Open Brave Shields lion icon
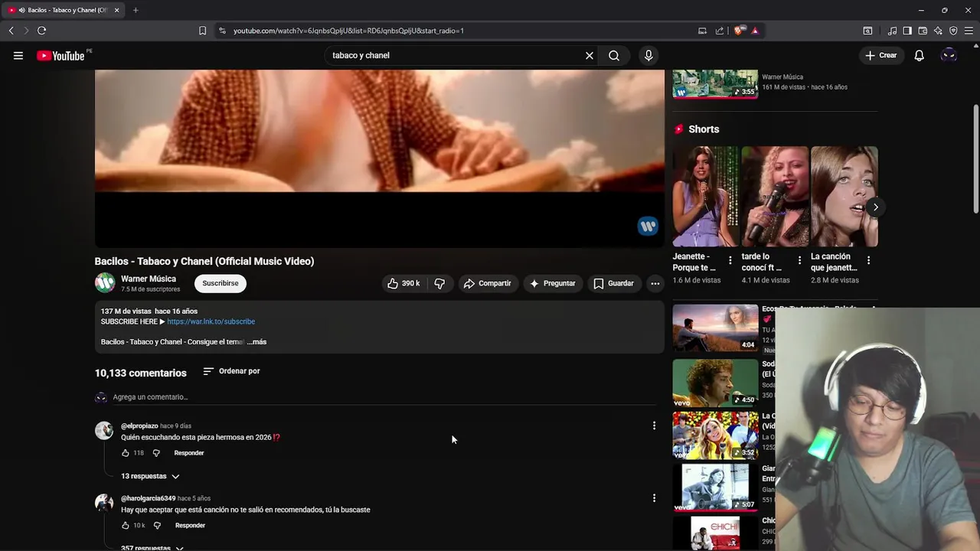The image size is (980, 551). coord(738,31)
